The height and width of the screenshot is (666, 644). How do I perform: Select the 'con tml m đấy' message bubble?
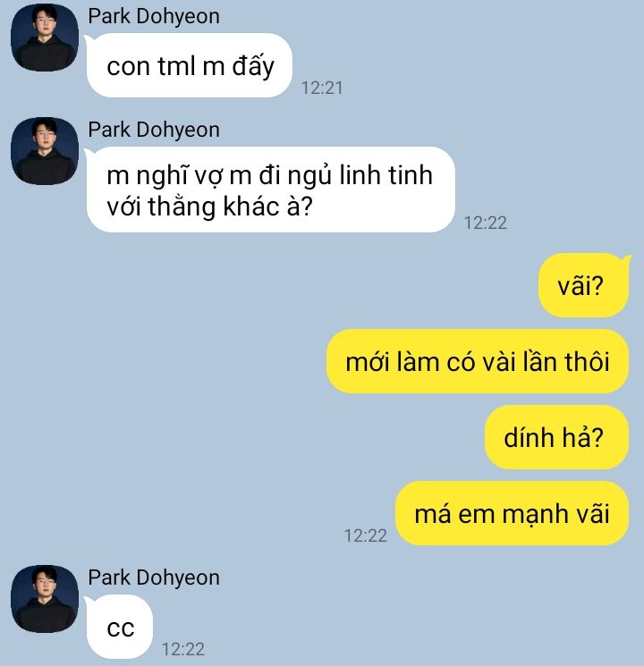(x=189, y=65)
